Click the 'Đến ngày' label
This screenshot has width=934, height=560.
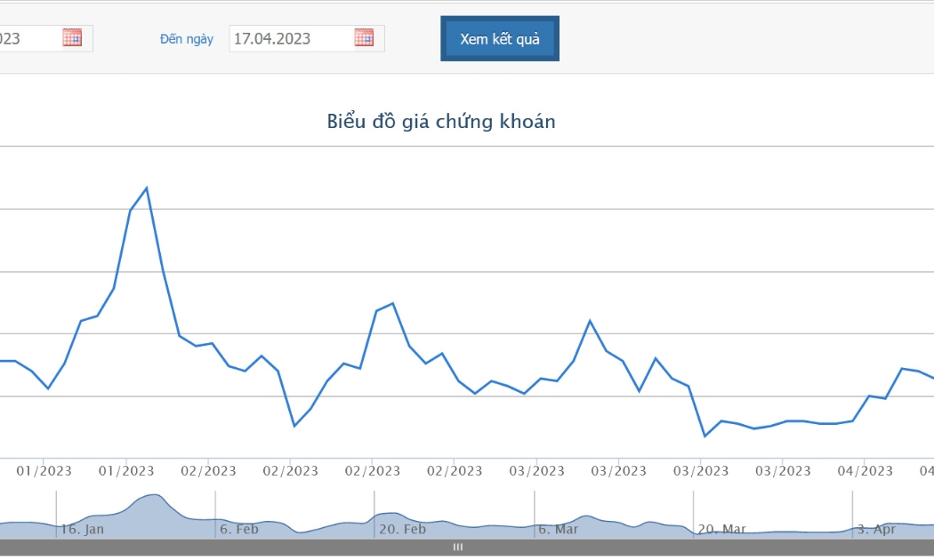(187, 39)
